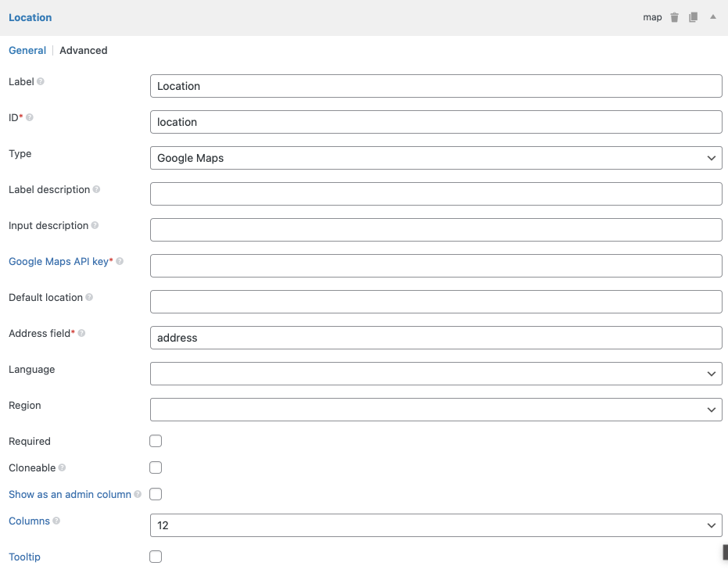Tick Show as an admin column checkbox
This screenshot has height=573, width=728.
coord(156,494)
